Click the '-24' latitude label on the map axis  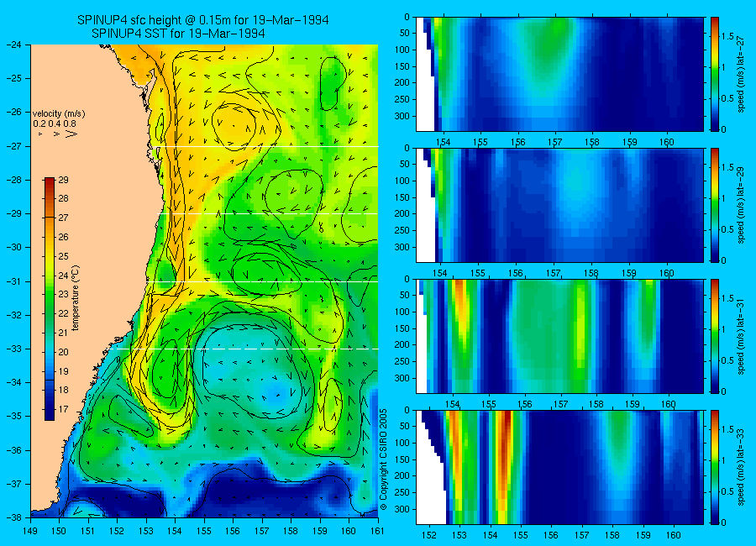pos(14,45)
